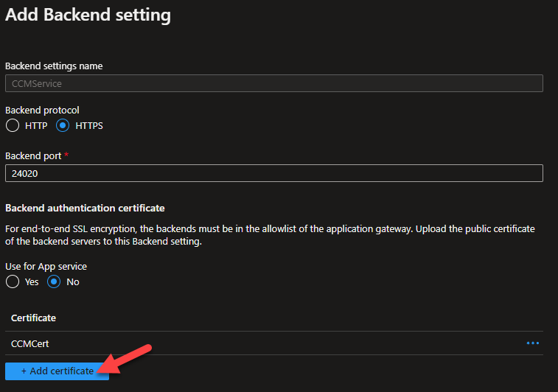
Task: Click the Add certificate button
Action: click(57, 371)
